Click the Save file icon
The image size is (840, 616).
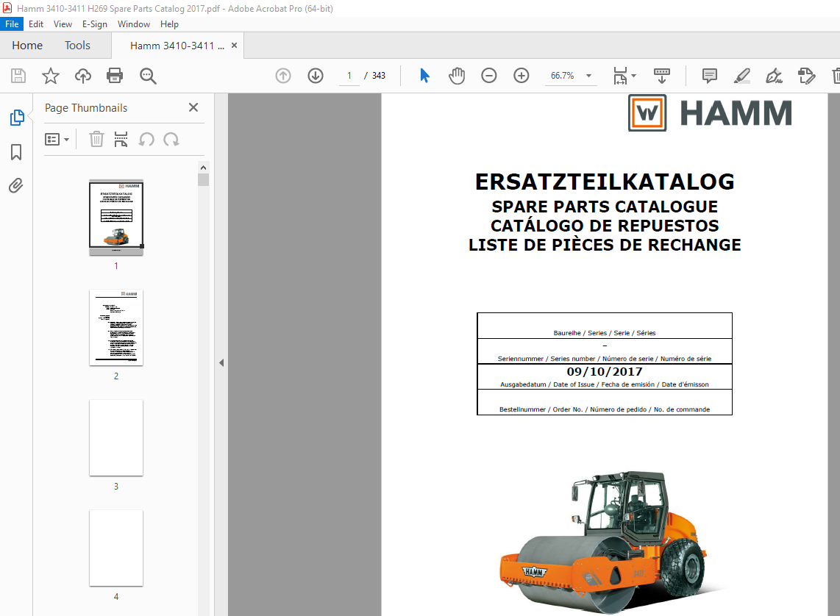18,76
